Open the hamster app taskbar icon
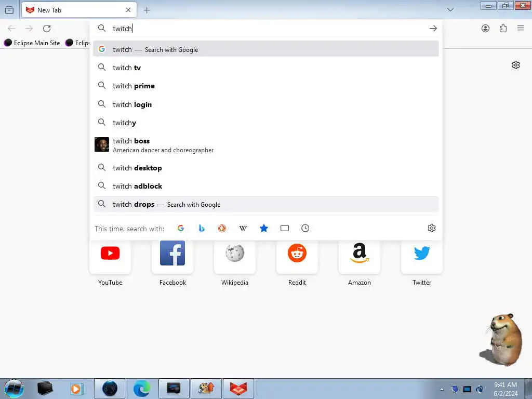The height and width of the screenshot is (399, 532). [206, 389]
